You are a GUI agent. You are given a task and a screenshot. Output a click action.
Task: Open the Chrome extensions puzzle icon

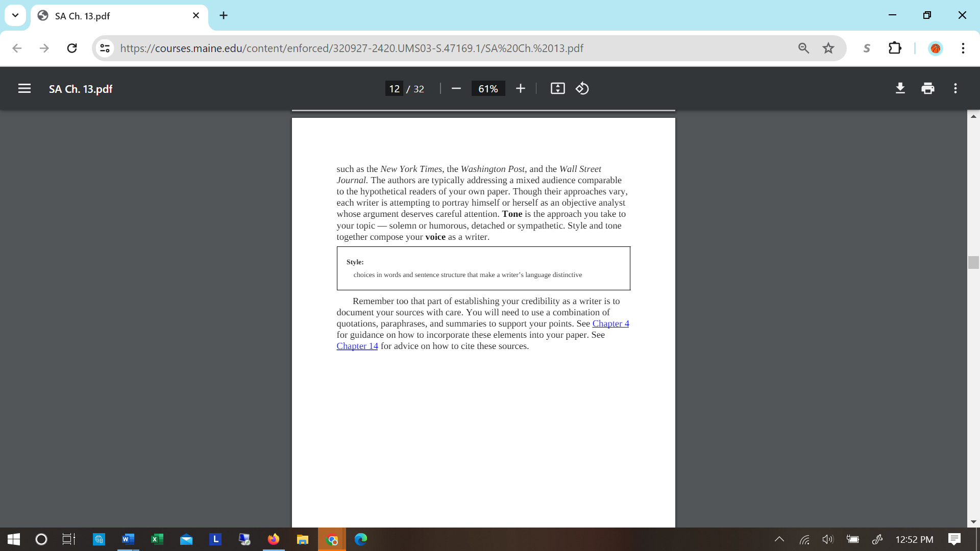pos(895,48)
